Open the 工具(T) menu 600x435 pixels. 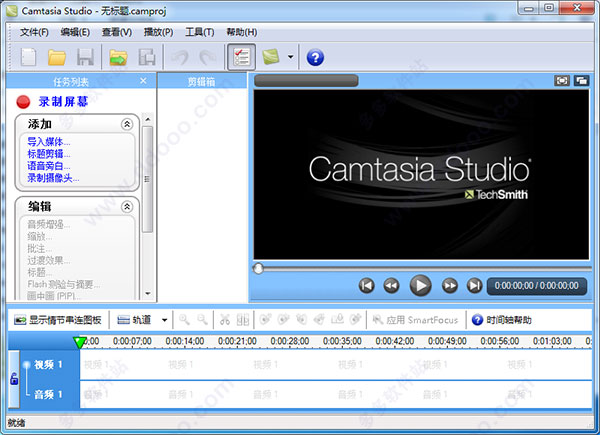point(200,32)
